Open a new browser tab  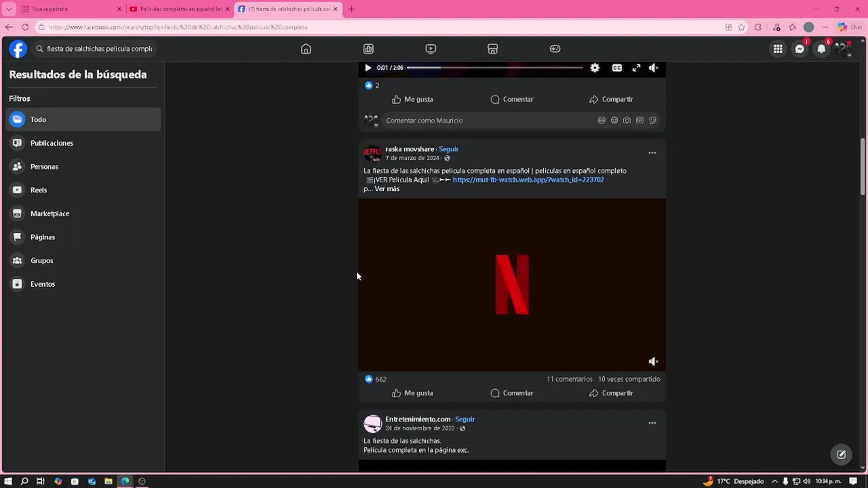coord(351,9)
